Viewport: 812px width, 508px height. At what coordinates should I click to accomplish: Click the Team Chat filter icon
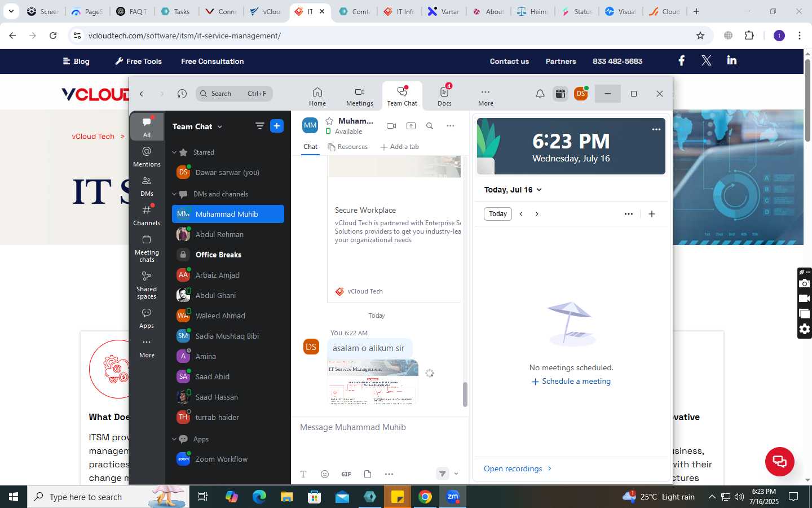(259, 126)
